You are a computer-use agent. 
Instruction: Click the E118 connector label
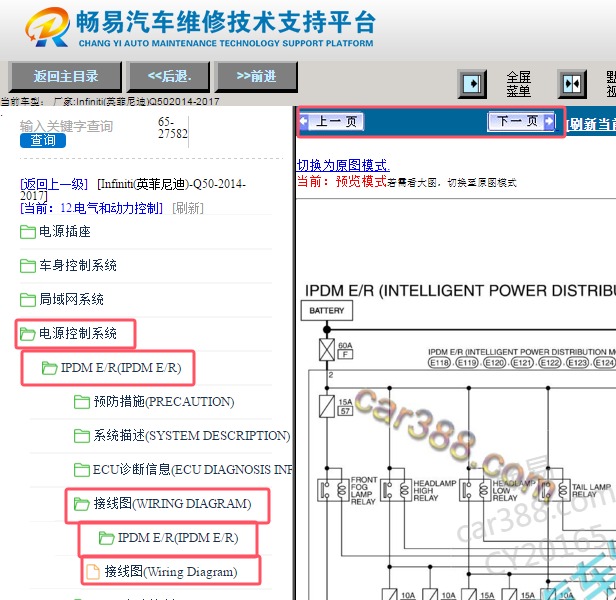[x=439, y=362]
